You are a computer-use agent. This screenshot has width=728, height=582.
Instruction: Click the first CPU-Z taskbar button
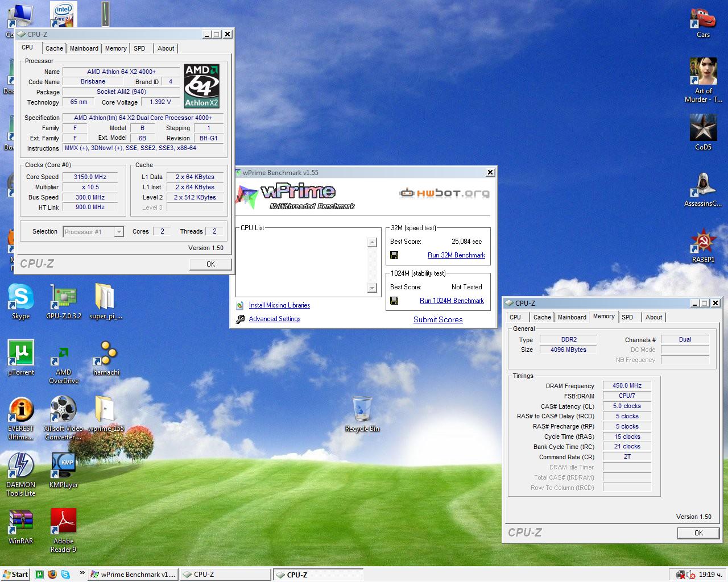click(x=225, y=575)
